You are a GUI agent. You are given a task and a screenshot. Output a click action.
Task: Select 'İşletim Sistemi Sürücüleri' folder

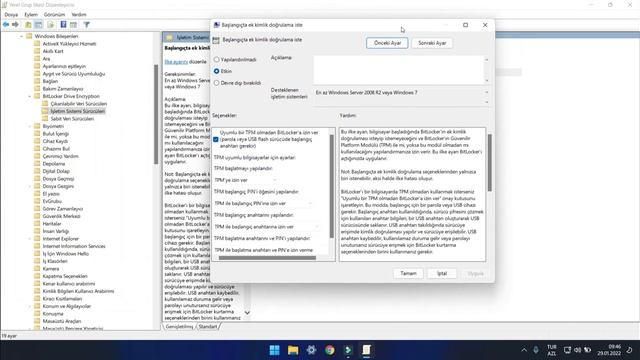pyautogui.click(x=78, y=111)
